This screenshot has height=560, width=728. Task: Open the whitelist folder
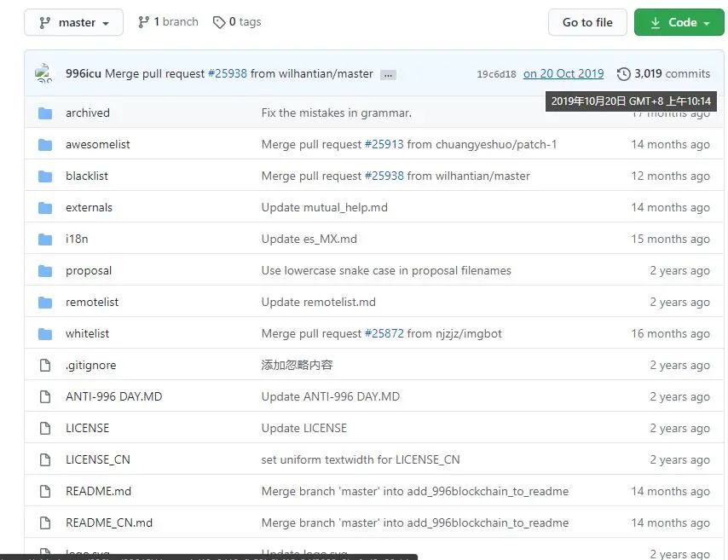coord(87,333)
